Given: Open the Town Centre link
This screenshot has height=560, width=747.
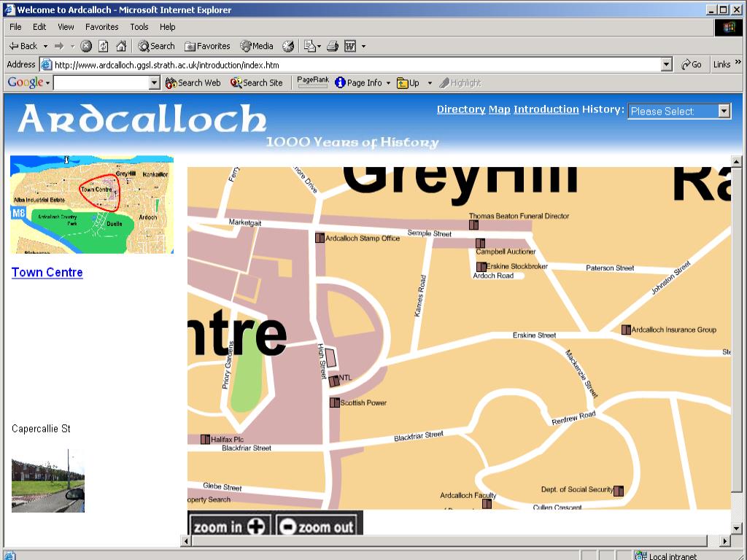Looking at the screenshot, I should [47, 273].
